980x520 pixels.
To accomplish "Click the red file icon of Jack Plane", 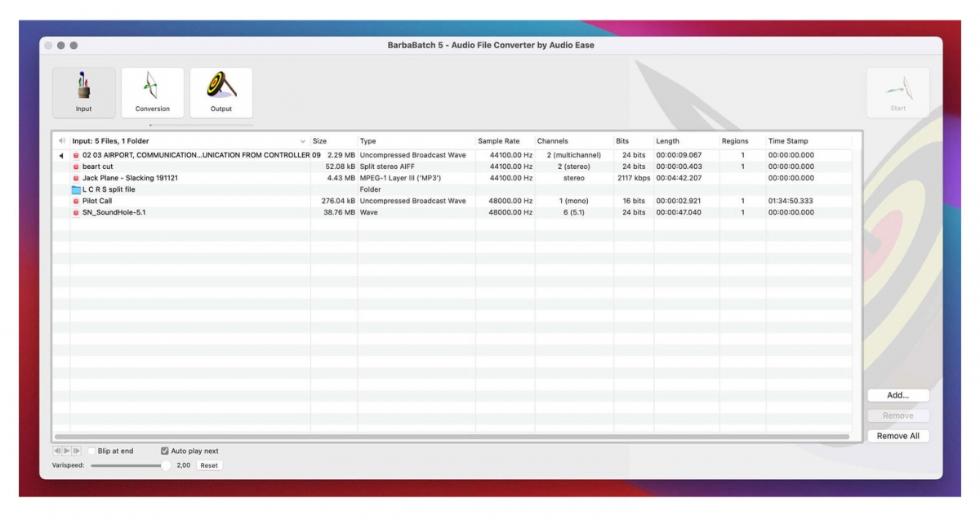I will 76,178.
